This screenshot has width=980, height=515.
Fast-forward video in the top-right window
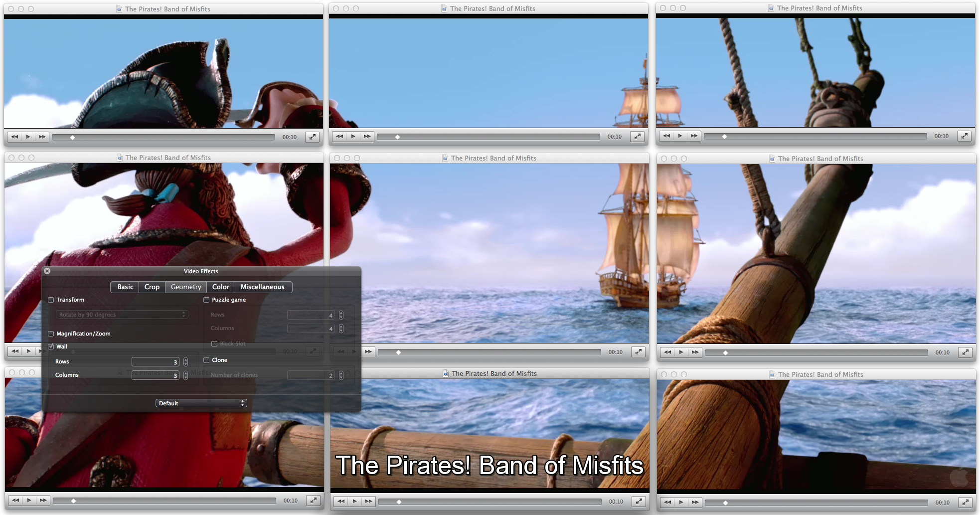coord(694,136)
